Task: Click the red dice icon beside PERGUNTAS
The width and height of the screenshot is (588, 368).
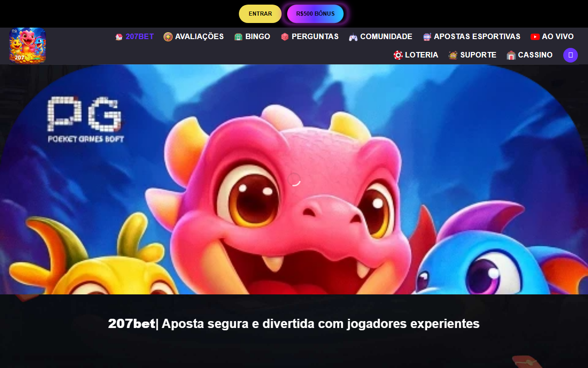Action: 285,37
